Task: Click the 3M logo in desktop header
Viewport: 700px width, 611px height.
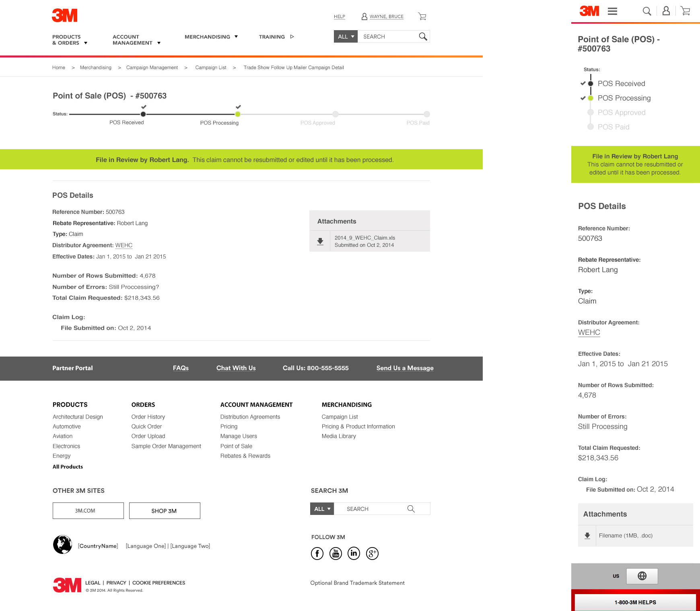Action: [65, 15]
